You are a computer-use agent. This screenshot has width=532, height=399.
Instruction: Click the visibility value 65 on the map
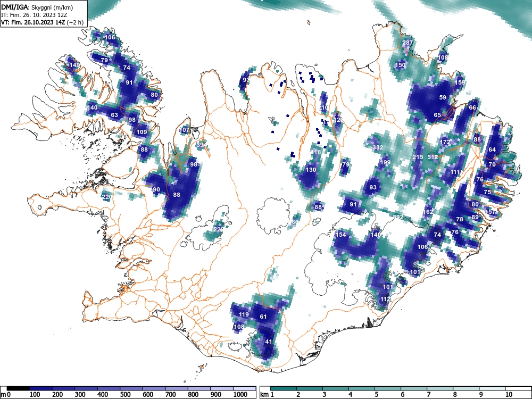[437, 115]
